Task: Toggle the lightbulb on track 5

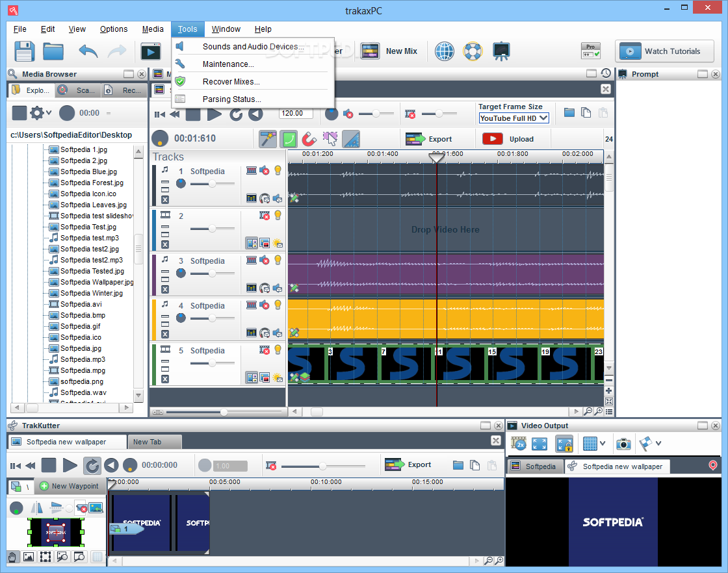Action: (x=278, y=350)
